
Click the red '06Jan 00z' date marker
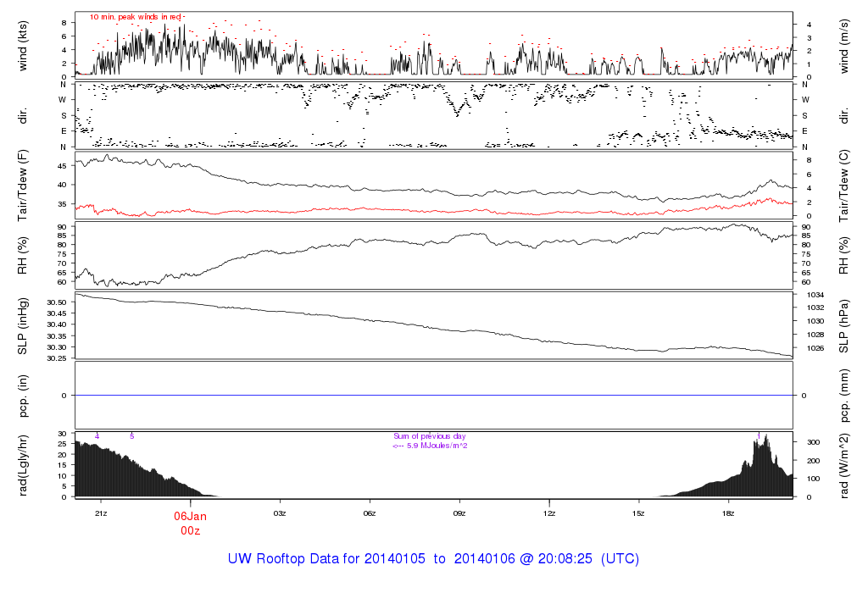[190, 523]
